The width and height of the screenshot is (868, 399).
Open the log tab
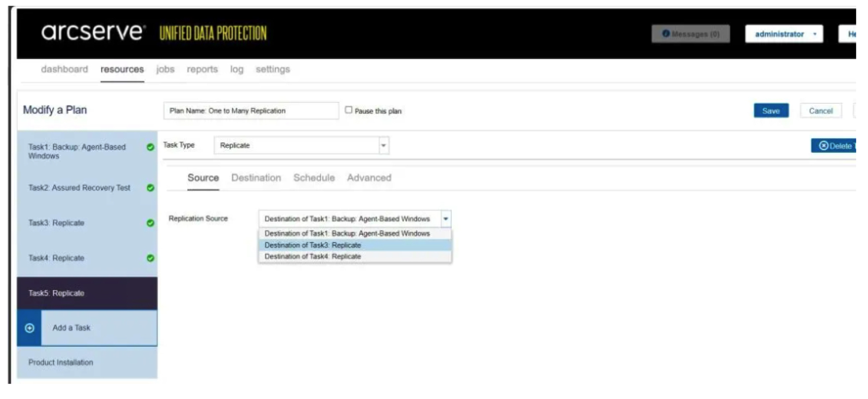(237, 69)
